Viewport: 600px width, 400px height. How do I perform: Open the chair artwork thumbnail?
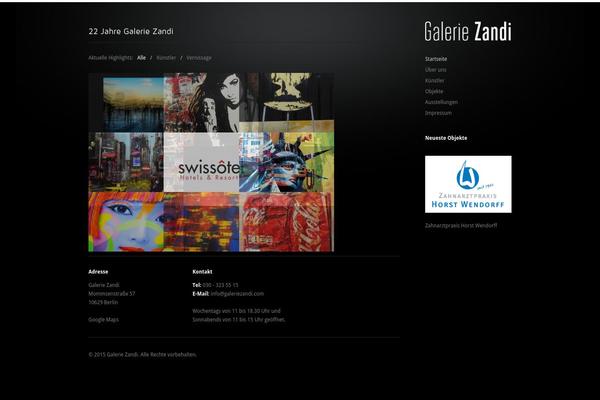287,103
